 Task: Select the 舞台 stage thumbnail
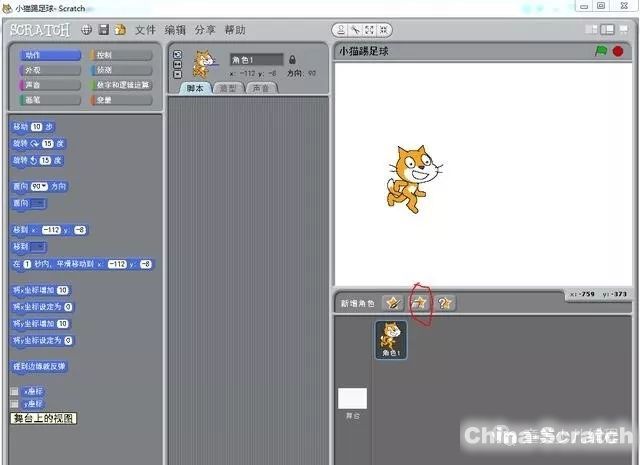tap(352, 402)
